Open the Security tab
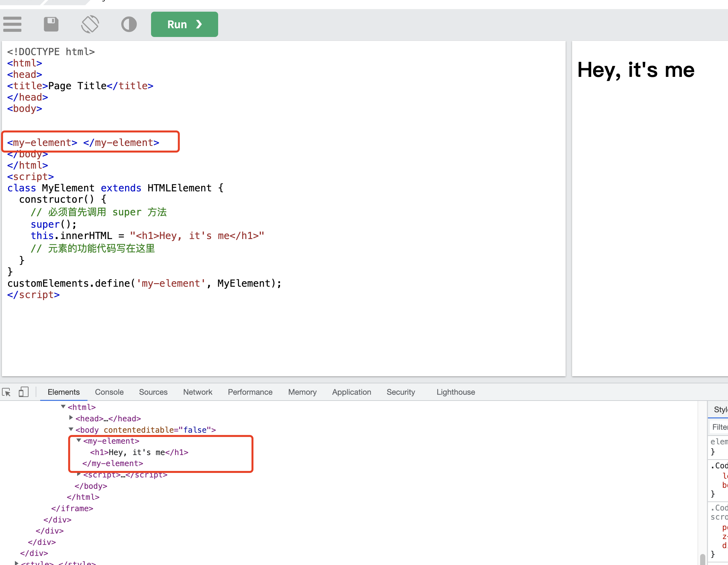728x565 pixels. [401, 392]
